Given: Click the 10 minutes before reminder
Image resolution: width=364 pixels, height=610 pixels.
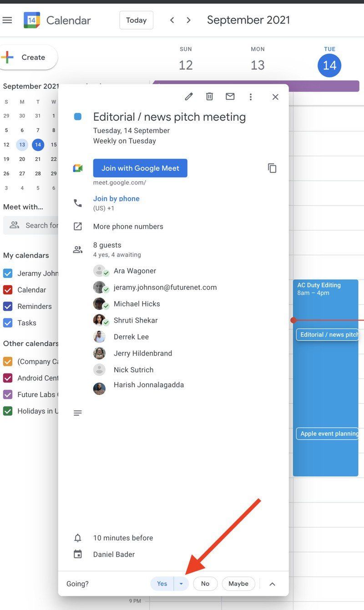Looking at the screenshot, I should [x=123, y=538].
